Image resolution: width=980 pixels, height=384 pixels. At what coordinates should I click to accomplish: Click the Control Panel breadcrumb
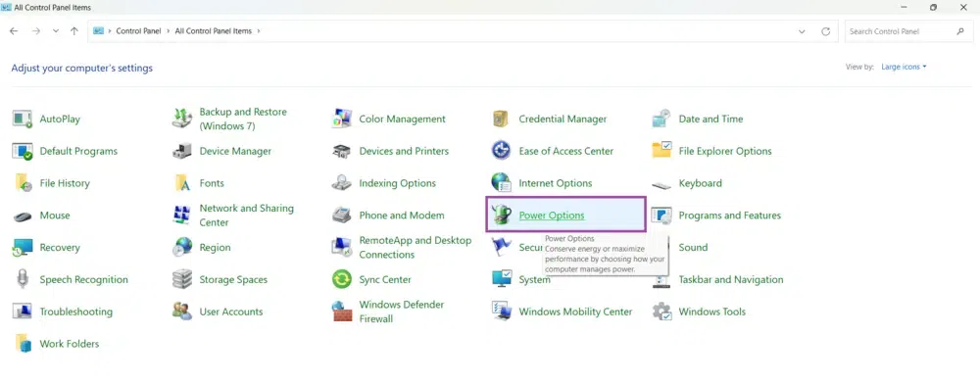pos(138,31)
